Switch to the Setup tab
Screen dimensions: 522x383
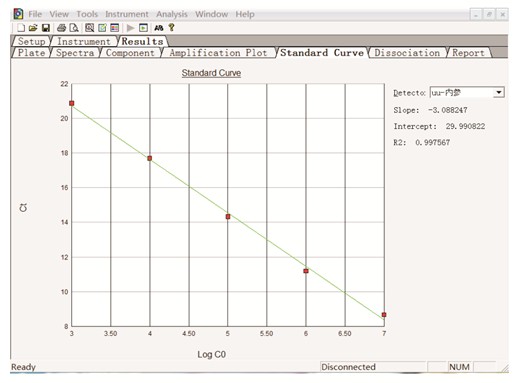click(x=31, y=41)
